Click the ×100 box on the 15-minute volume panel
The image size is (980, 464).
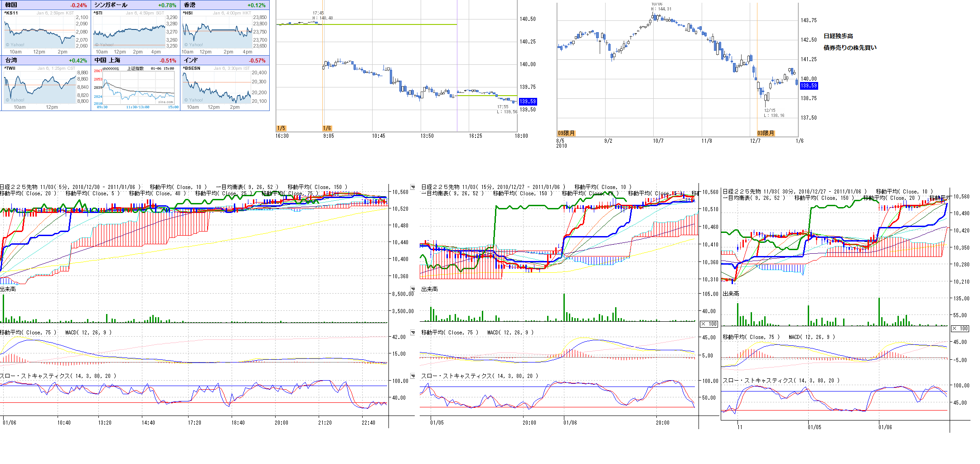(709, 324)
